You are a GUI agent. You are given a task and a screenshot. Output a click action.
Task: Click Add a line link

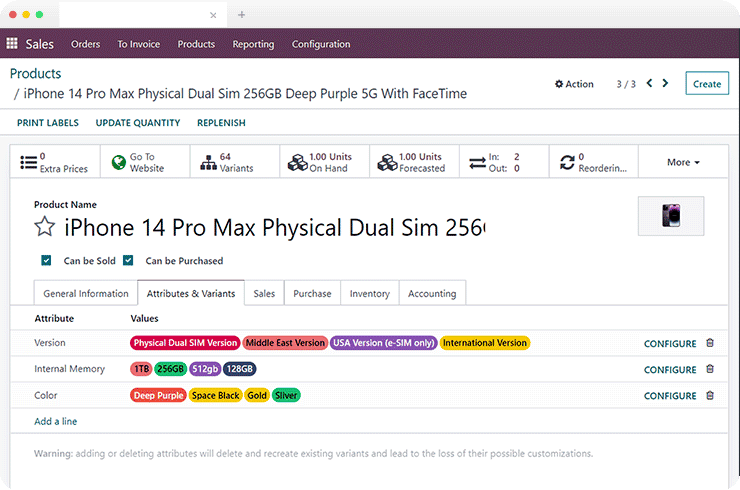point(56,421)
